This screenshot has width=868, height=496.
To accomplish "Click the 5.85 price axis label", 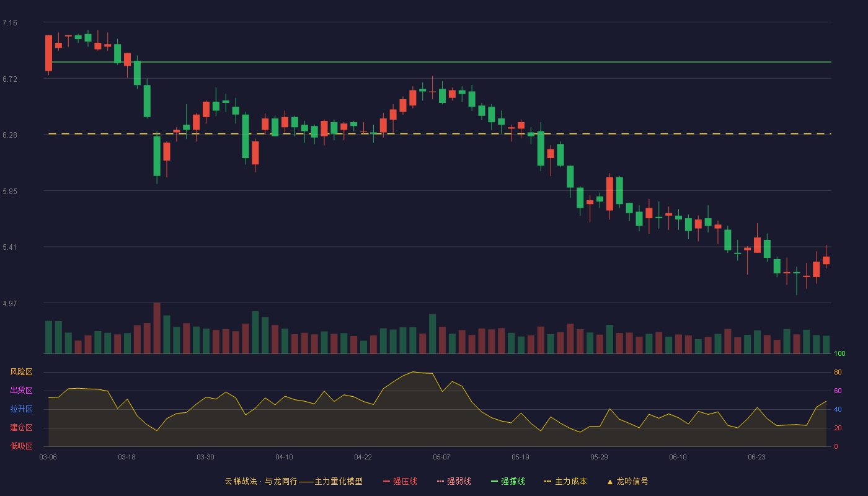I will click(10, 191).
